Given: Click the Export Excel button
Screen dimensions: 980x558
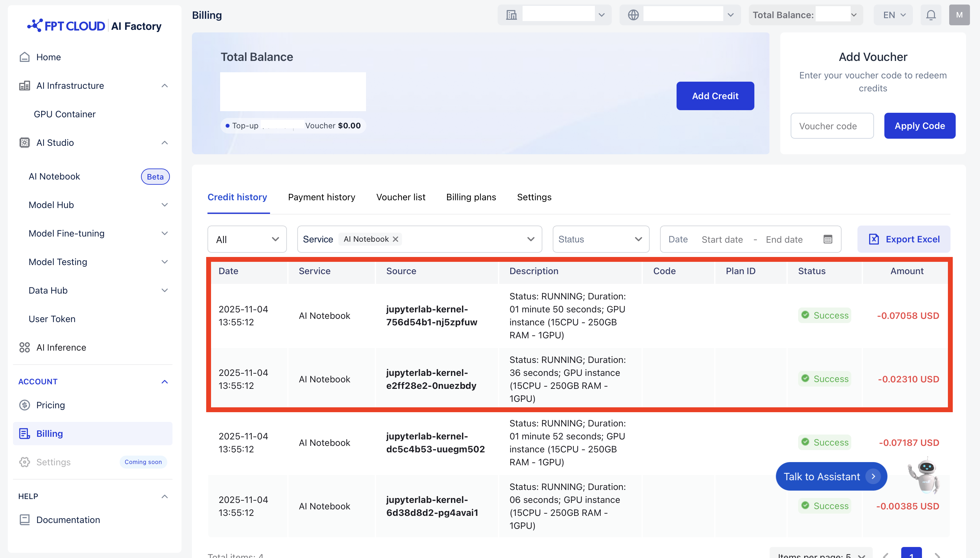Looking at the screenshot, I should click(x=904, y=239).
